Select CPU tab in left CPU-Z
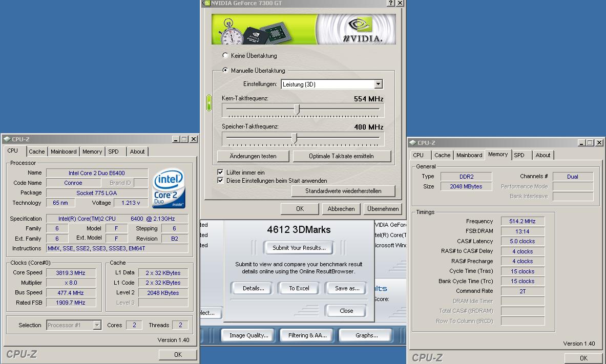Image resolution: width=606 pixels, height=364 pixels. 13,151
